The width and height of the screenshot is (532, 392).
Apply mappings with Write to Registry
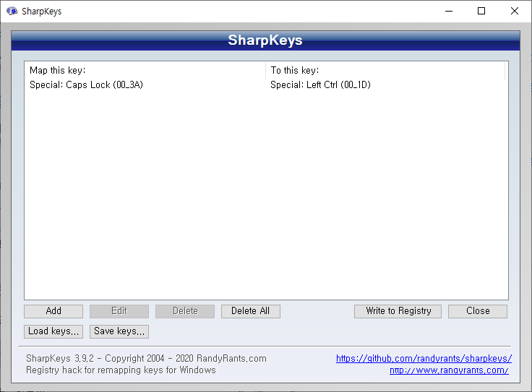pyautogui.click(x=398, y=311)
